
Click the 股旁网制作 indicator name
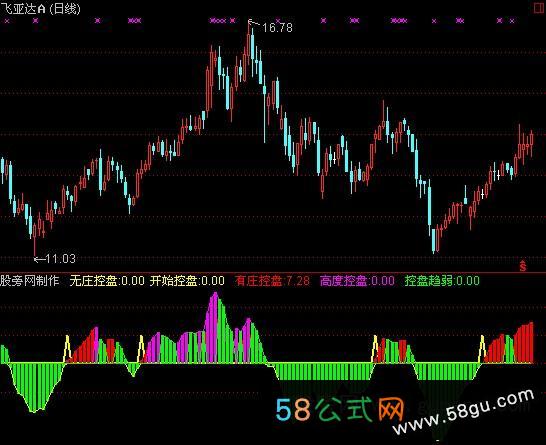tap(30, 281)
